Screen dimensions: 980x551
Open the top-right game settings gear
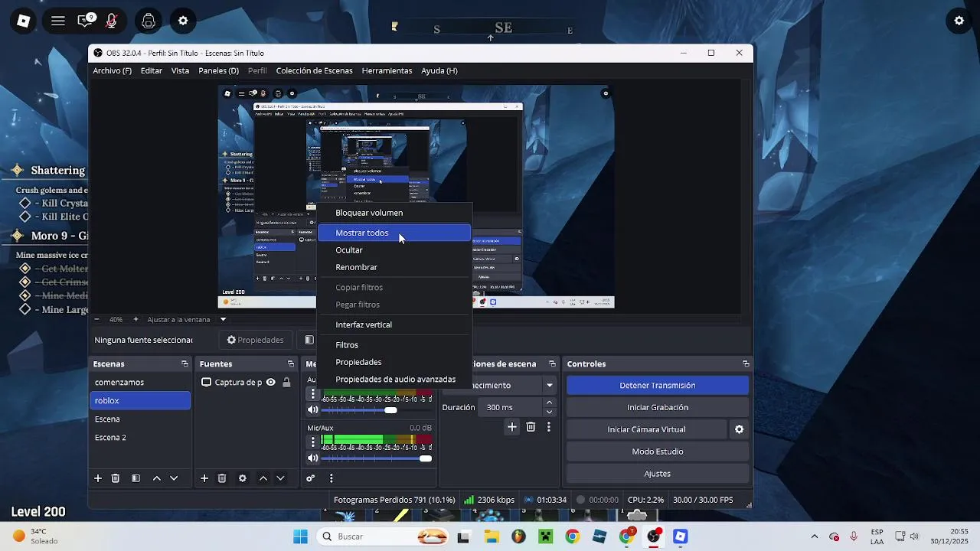coord(959,21)
